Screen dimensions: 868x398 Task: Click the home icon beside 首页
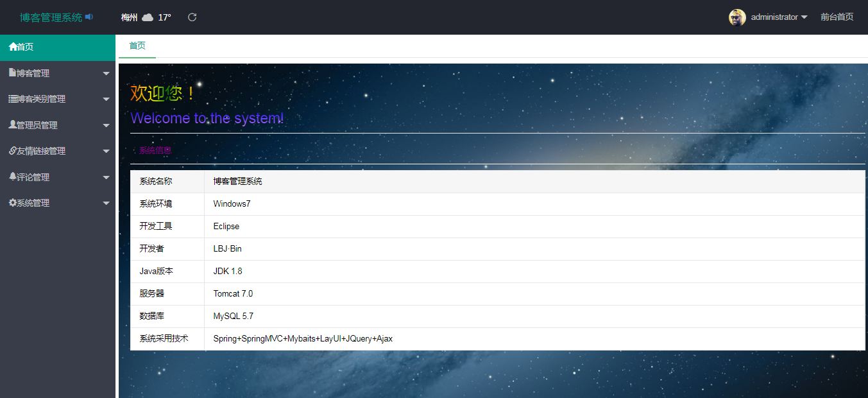pos(13,47)
